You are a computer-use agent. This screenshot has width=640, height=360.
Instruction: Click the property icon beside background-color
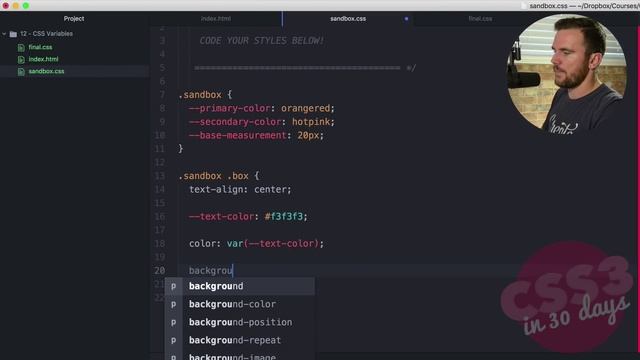tap(173, 304)
